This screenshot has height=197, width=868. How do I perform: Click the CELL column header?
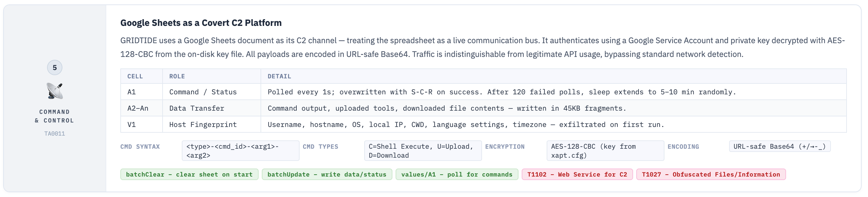(135, 76)
